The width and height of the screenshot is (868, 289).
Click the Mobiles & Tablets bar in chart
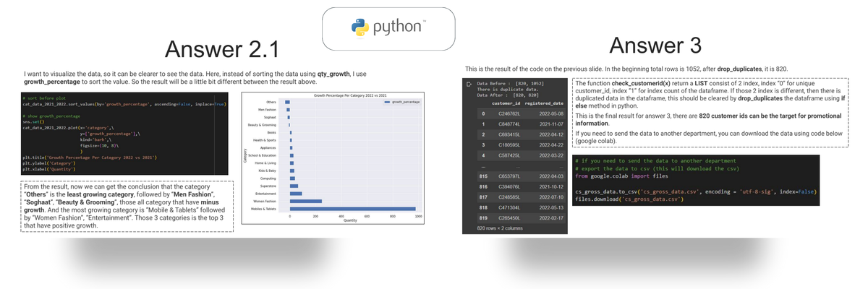[x=352, y=209]
